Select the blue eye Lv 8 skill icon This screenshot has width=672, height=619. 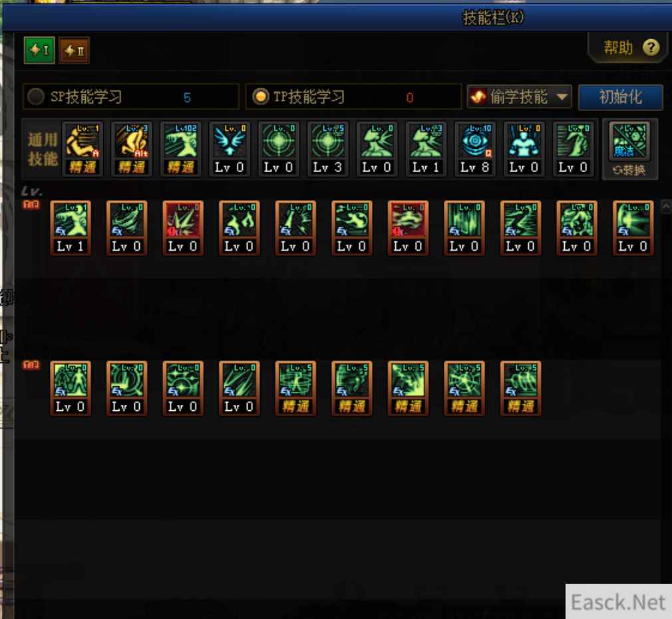coord(474,149)
